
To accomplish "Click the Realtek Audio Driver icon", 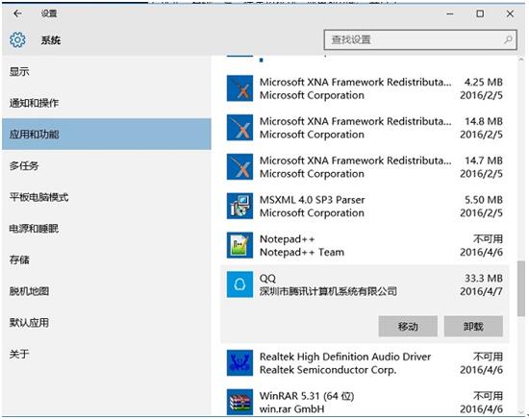I will pos(239,362).
